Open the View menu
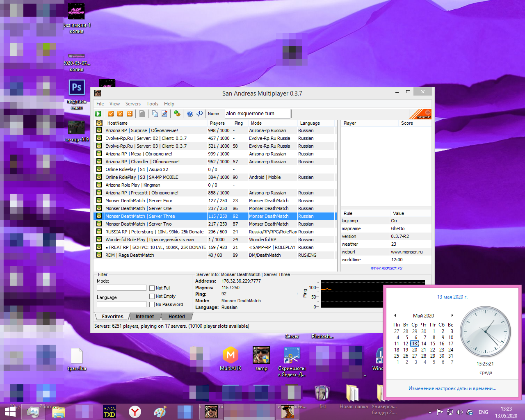Viewport: 525px width, 420px height. pyautogui.click(x=114, y=104)
